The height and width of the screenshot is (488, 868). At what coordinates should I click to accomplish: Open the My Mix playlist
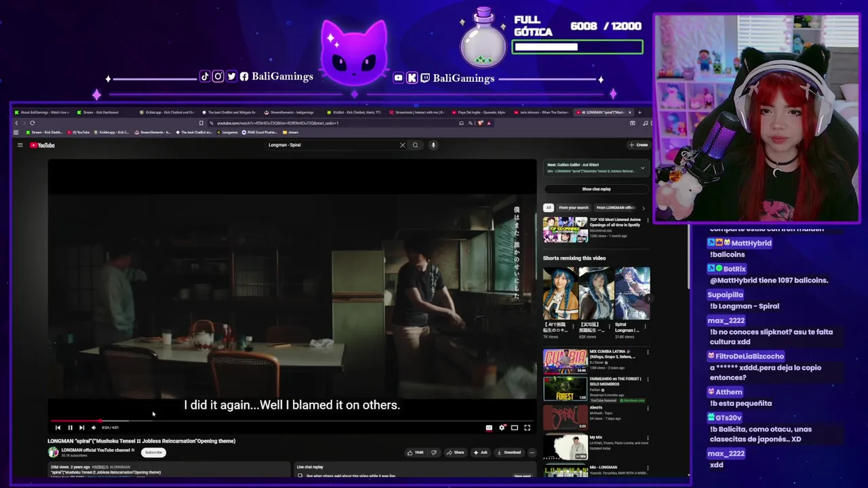pyautogui.click(x=566, y=447)
